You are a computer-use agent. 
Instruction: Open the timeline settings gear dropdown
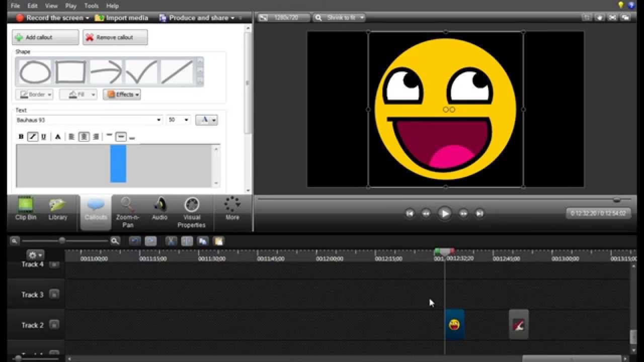coord(35,255)
